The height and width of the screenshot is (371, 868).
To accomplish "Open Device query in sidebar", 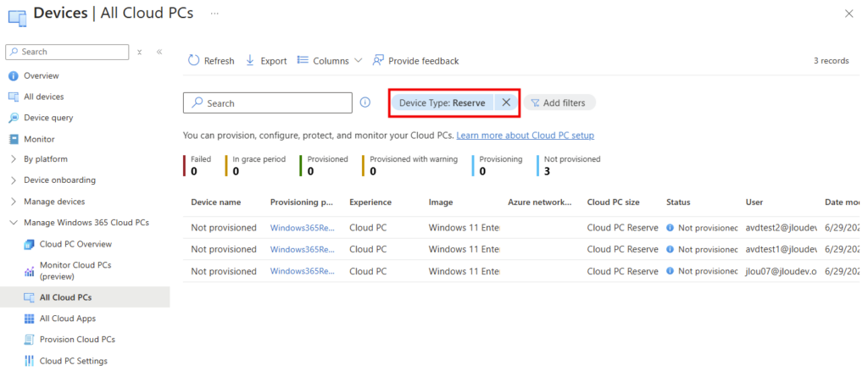I will 48,118.
